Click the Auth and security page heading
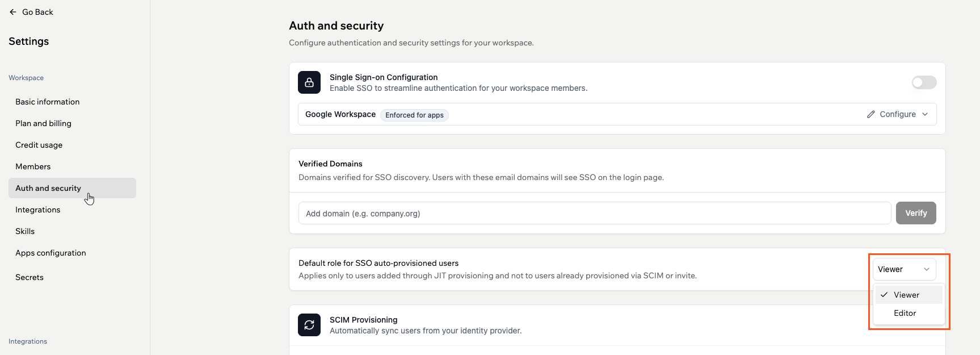Image resolution: width=980 pixels, height=355 pixels. coord(337,26)
